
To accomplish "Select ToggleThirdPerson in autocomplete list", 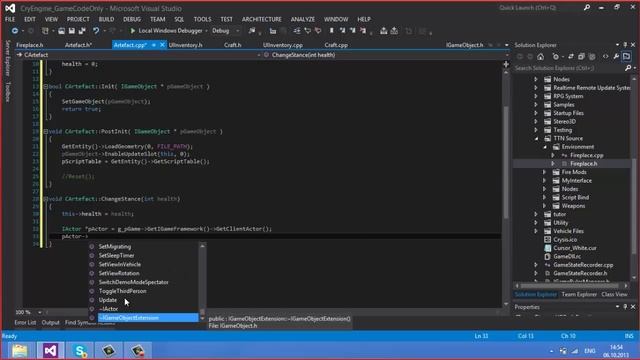I will [x=122, y=291].
